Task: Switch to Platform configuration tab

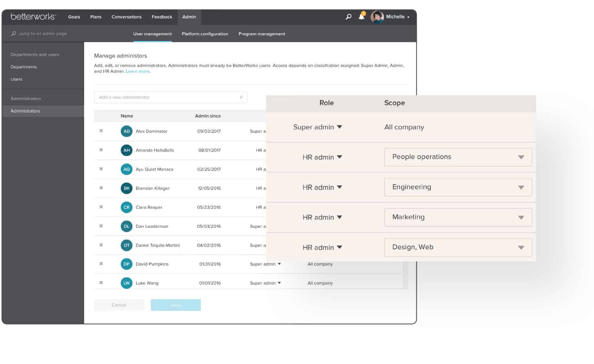Action: pyautogui.click(x=205, y=34)
